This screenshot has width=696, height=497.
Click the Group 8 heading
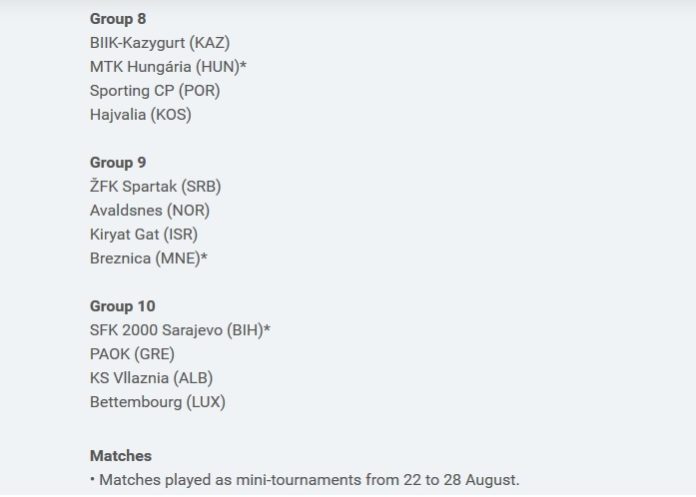[x=118, y=19]
